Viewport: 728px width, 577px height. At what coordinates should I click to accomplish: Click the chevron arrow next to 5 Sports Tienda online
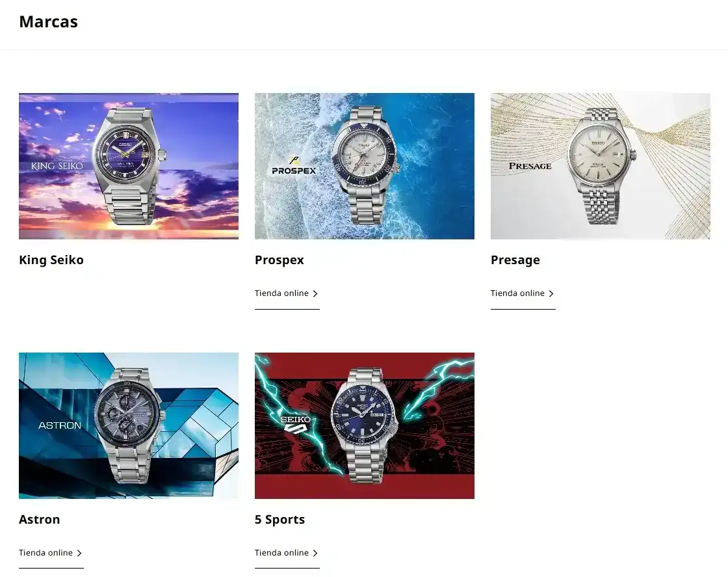(x=315, y=553)
